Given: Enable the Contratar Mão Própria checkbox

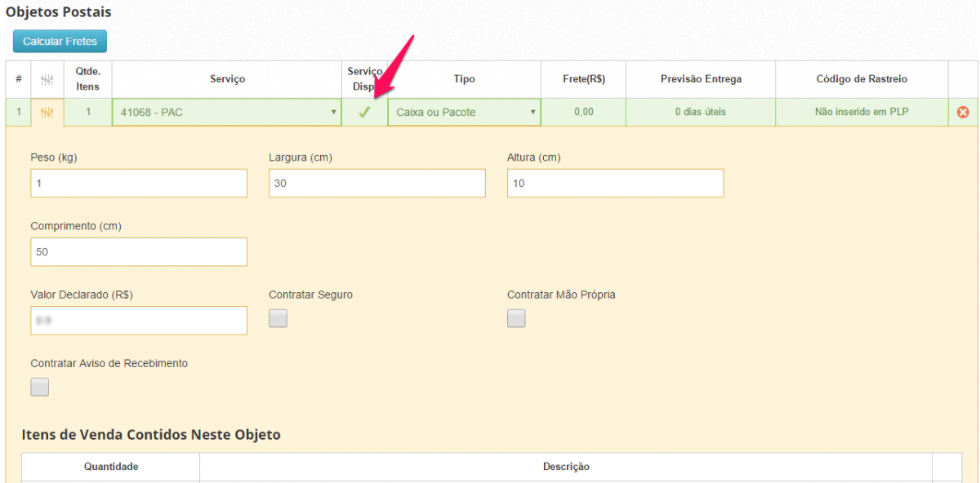Looking at the screenshot, I should click(x=516, y=319).
